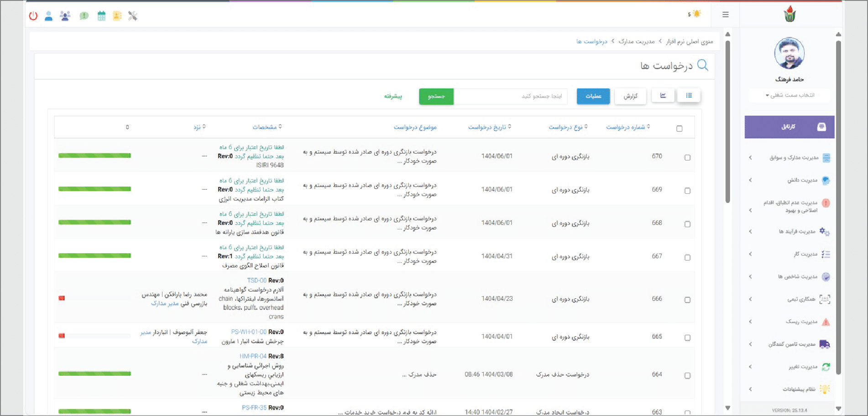This screenshot has height=416, width=868.
Task: Open the green chat messages icon
Action: (x=84, y=16)
